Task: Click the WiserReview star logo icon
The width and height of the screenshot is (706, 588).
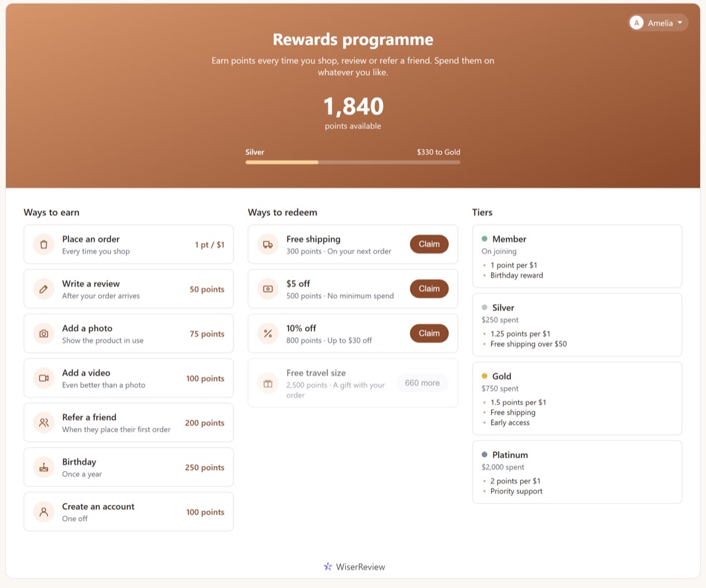Action: pos(328,566)
